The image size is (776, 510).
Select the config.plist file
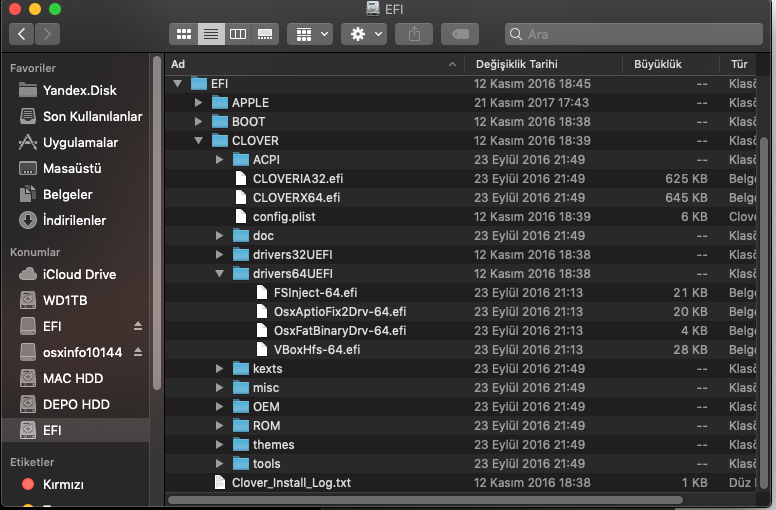284,217
